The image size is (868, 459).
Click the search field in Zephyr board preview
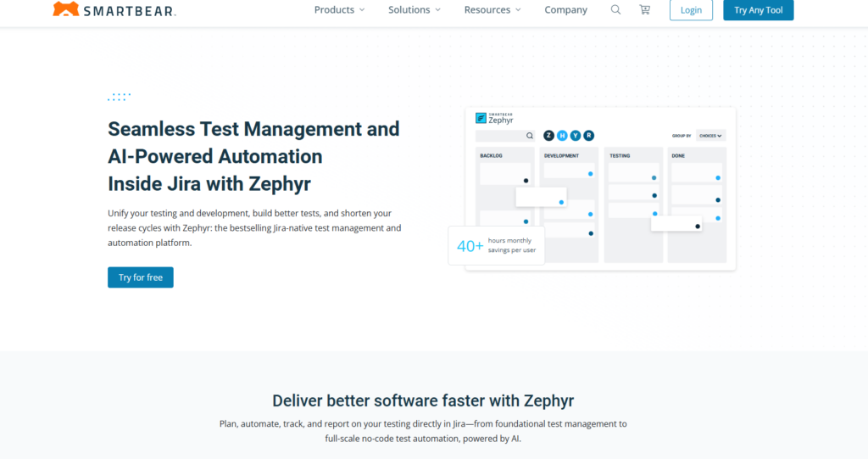pos(500,136)
